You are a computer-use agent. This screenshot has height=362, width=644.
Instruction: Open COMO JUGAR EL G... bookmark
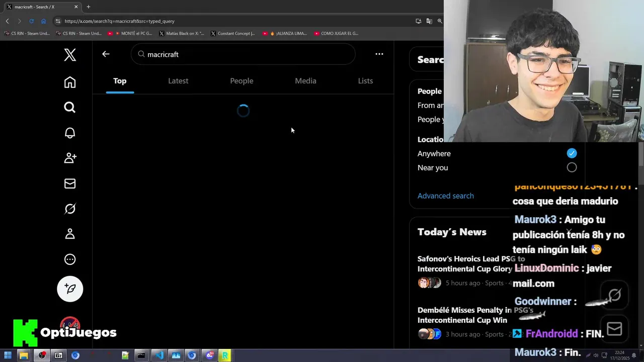tap(336, 33)
